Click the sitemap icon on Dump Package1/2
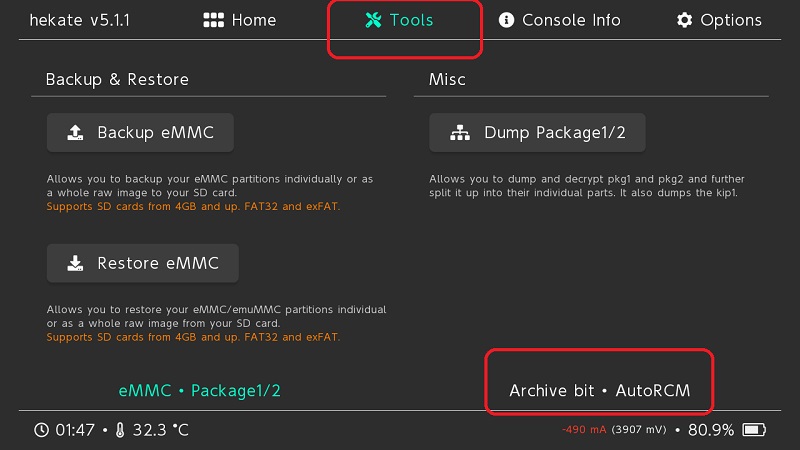 click(460, 132)
